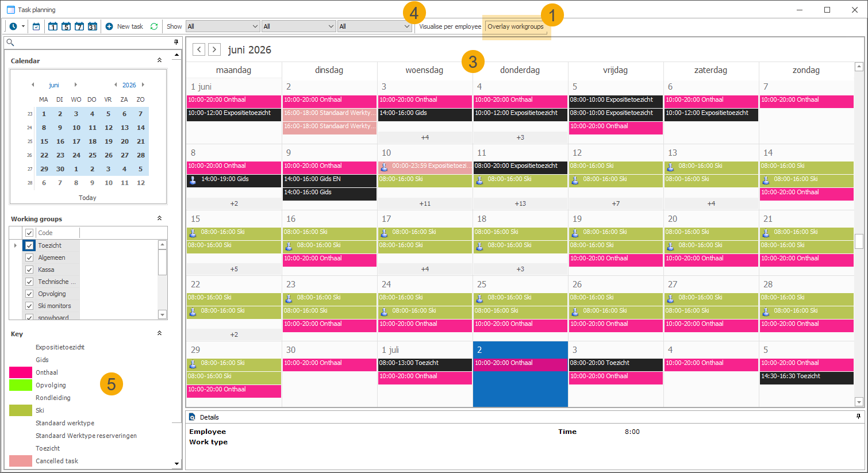Click Today in the mini calendar

coord(87,198)
